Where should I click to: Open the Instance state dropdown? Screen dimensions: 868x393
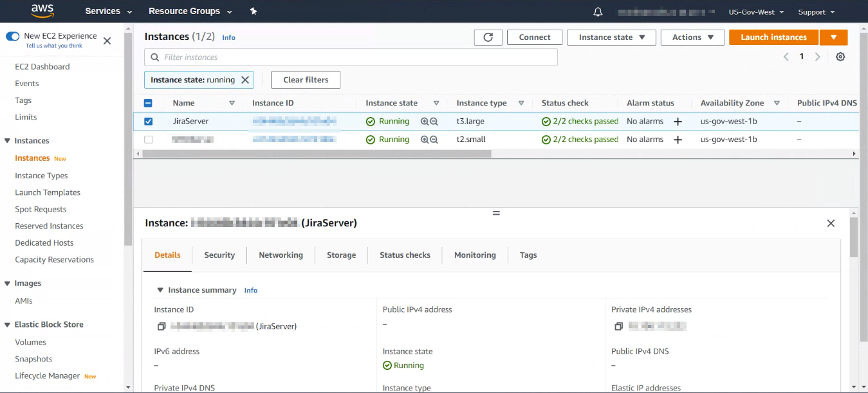coord(611,37)
